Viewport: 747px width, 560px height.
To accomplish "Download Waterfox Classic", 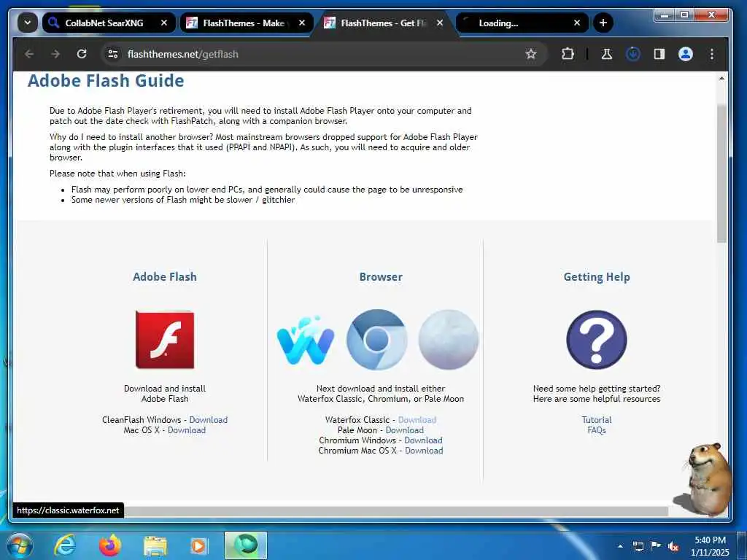I will [x=417, y=420].
